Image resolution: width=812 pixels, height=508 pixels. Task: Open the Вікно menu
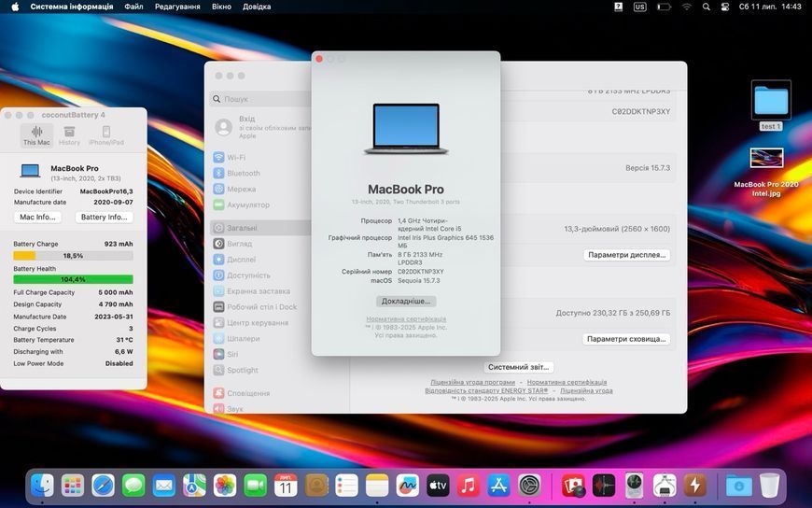(221, 7)
